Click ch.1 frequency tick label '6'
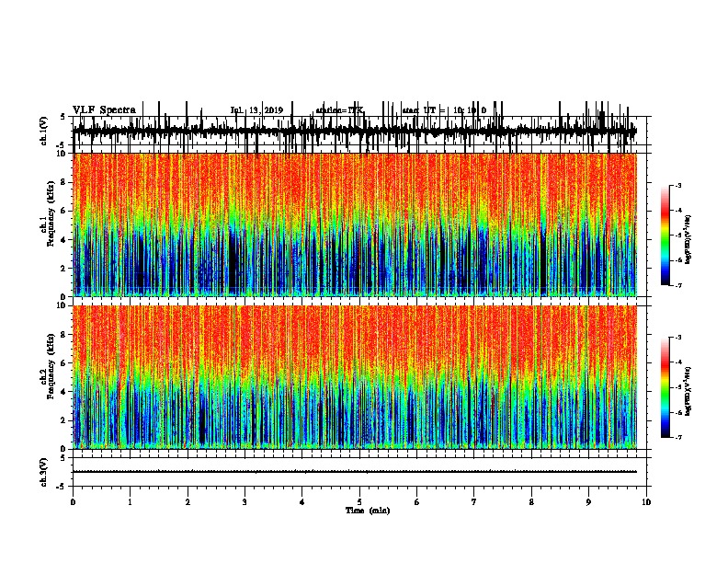 (x=64, y=212)
